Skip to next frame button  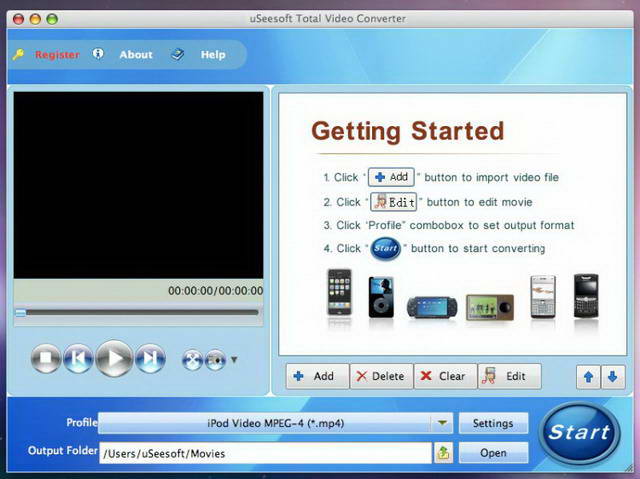[150, 358]
